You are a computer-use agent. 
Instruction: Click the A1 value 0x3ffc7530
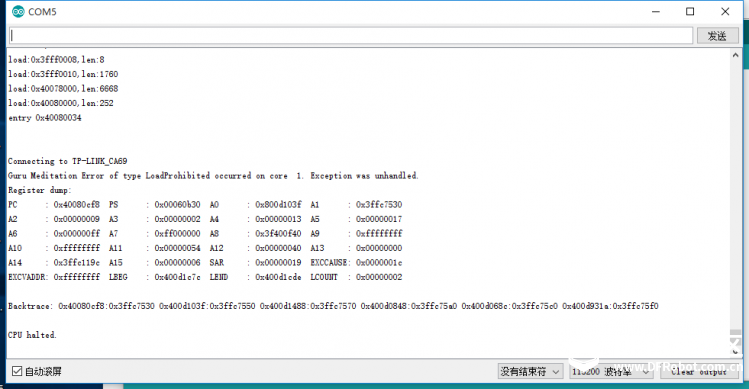[x=379, y=205]
